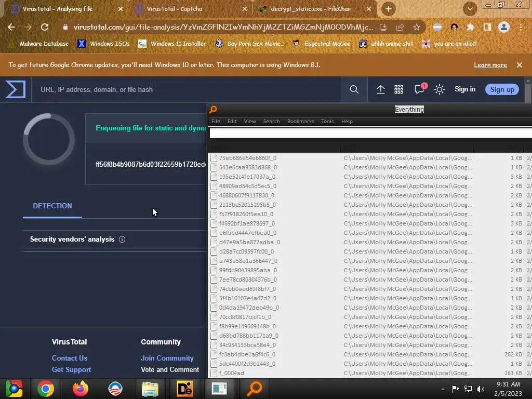Open the Tools menu in Everything
Viewport: 532px width, 399px height.
point(327,121)
